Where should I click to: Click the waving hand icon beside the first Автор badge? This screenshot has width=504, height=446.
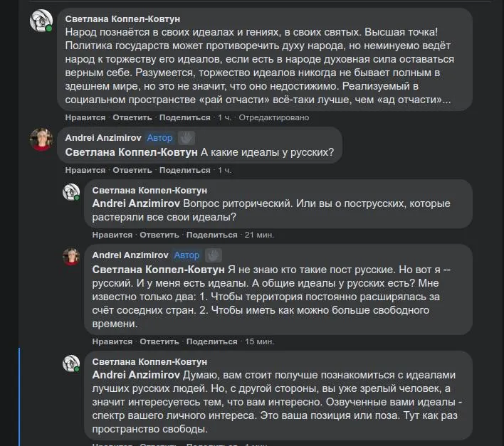[186, 138]
